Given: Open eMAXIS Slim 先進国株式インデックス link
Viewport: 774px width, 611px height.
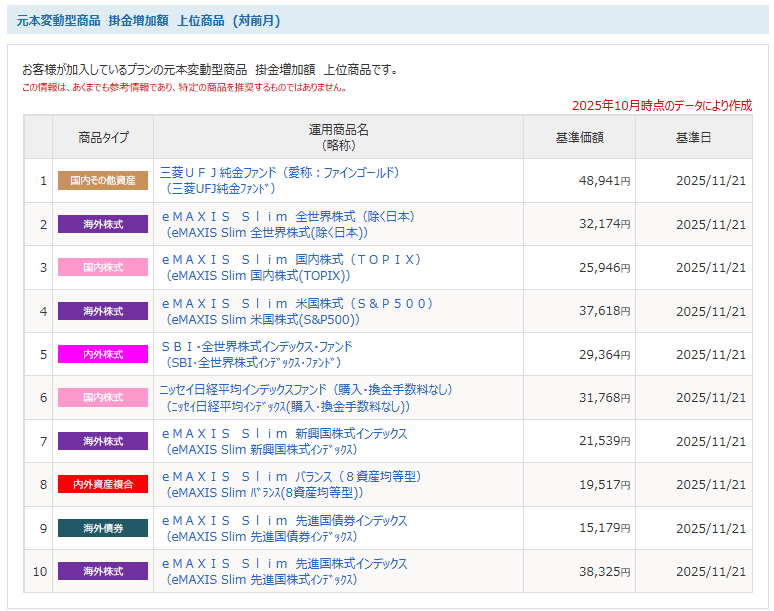Looking at the screenshot, I should [x=285, y=571].
